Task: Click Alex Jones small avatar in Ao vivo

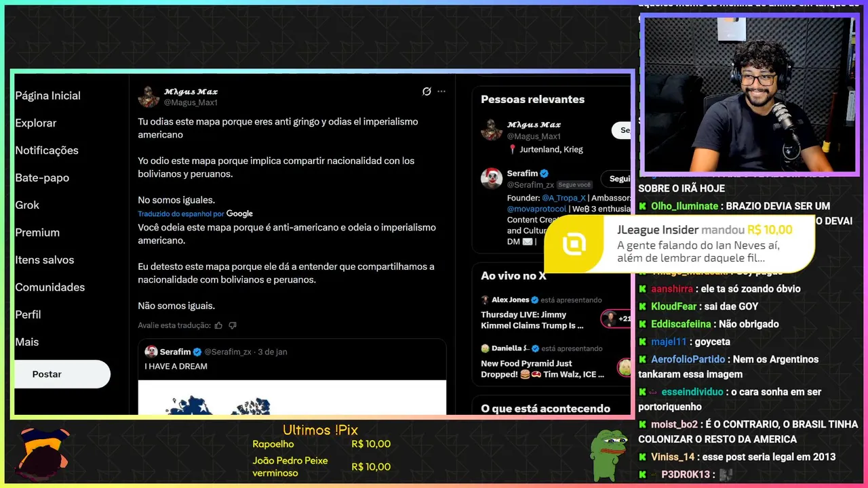Action: (x=485, y=300)
